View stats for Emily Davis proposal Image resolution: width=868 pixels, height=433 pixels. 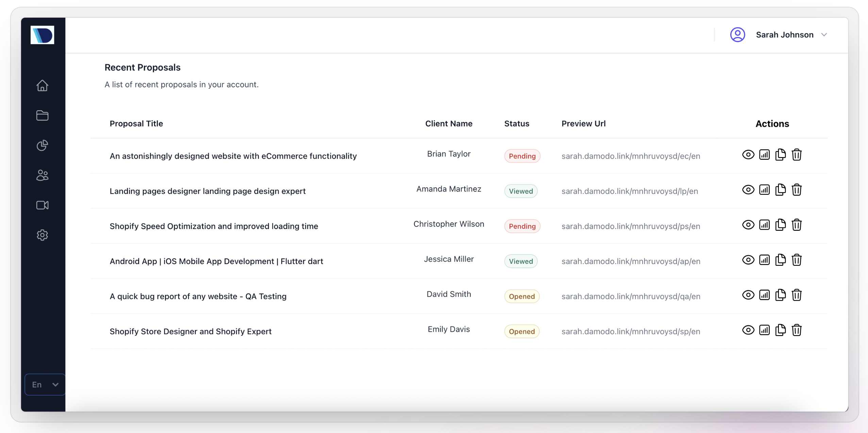(x=764, y=330)
